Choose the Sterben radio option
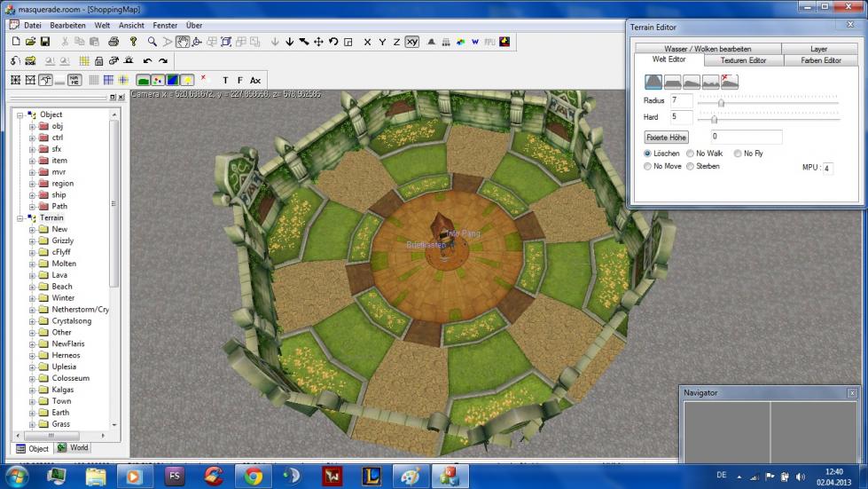 click(x=690, y=166)
